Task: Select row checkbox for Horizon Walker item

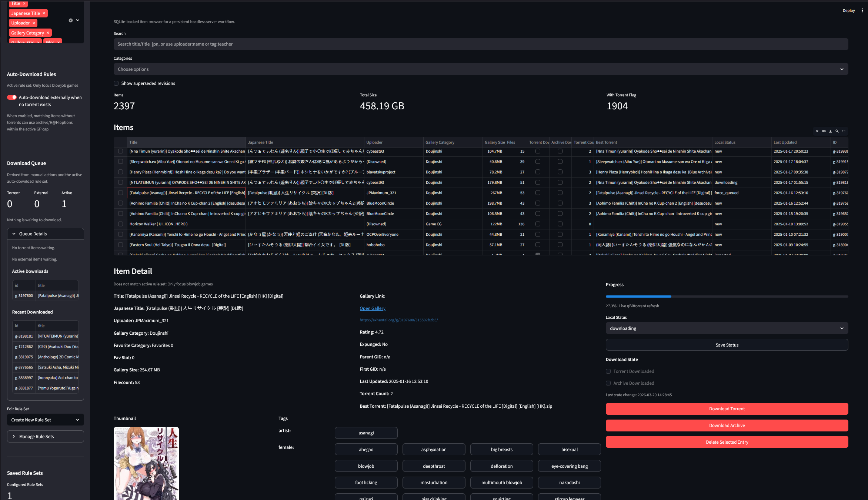Action: point(120,224)
